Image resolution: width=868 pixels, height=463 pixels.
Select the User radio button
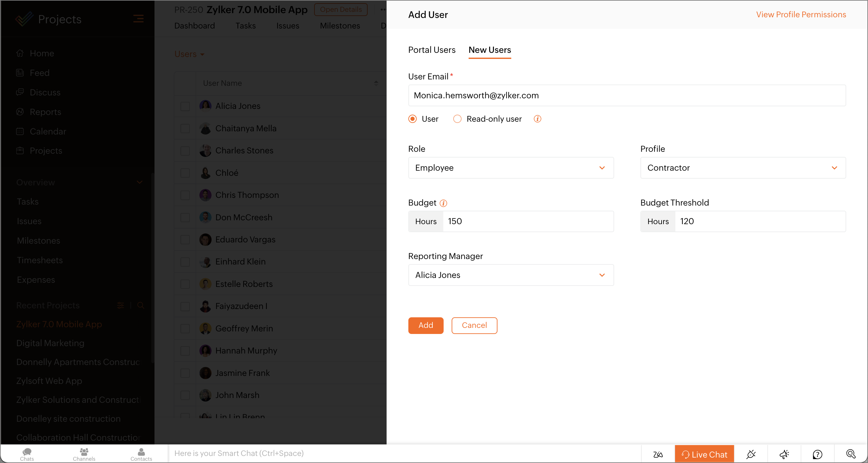[x=413, y=119]
